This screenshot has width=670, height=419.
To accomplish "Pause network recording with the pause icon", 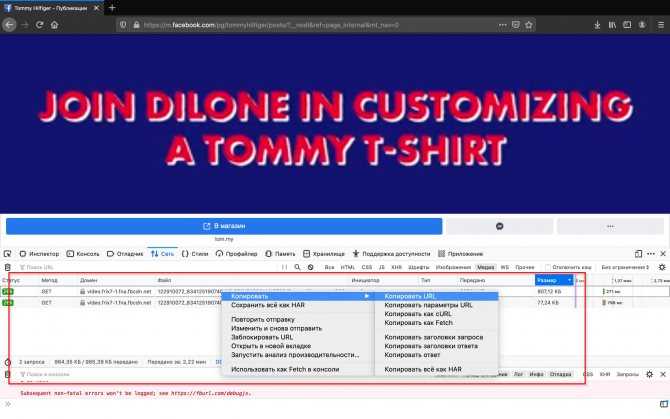I will pyautogui.click(x=284, y=267).
